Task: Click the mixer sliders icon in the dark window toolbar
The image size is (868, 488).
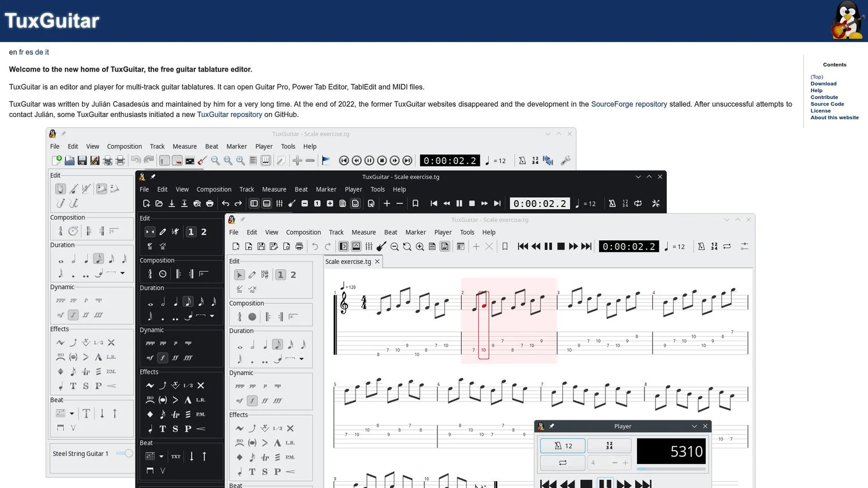Action: tap(279, 204)
